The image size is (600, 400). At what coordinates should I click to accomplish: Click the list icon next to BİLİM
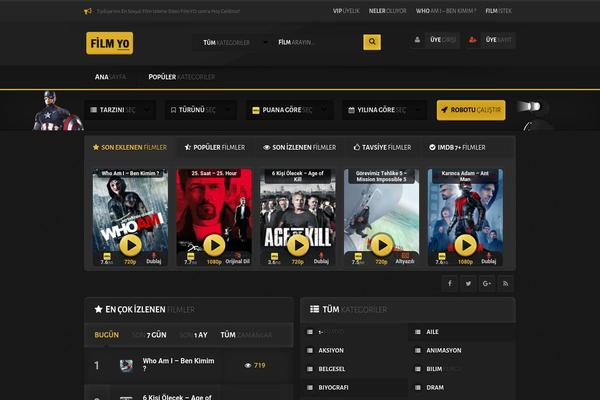point(418,369)
